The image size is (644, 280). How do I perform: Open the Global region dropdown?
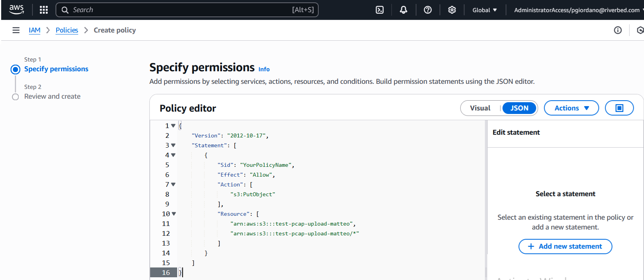[484, 10]
